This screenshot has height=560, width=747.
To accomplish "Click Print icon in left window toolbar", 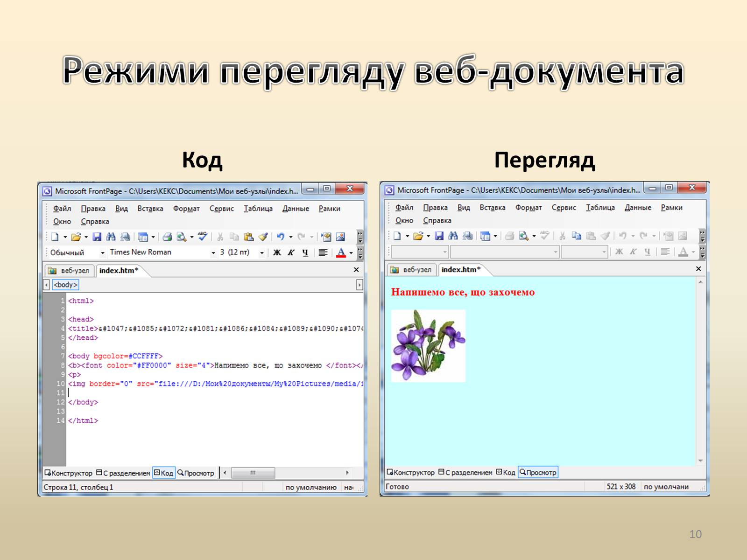I will (x=167, y=237).
